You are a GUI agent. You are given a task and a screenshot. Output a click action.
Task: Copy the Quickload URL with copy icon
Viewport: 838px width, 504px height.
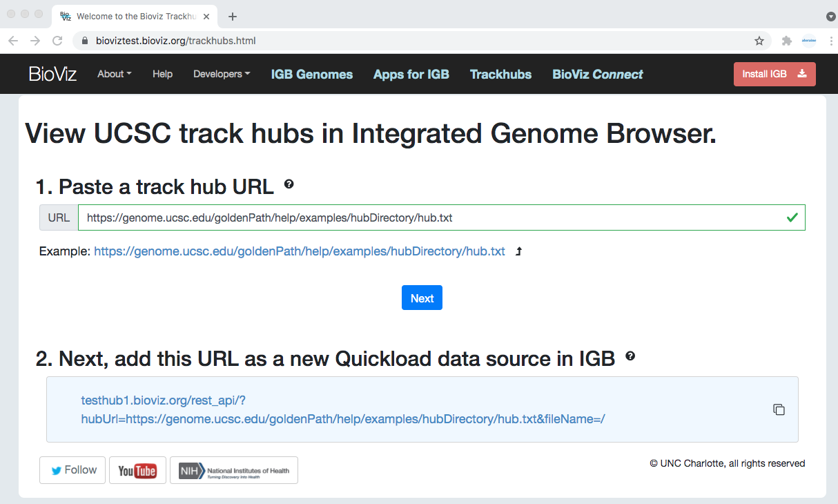779,409
